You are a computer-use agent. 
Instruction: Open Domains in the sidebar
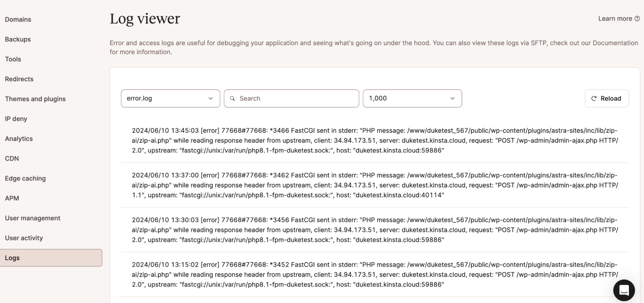click(18, 19)
